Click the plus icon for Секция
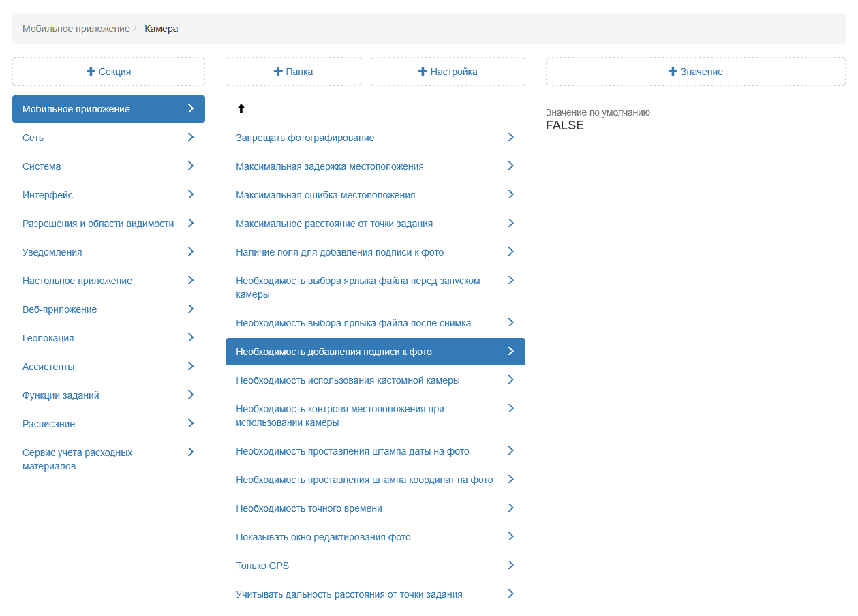Viewport: 858px width, 616px height. [x=91, y=72]
